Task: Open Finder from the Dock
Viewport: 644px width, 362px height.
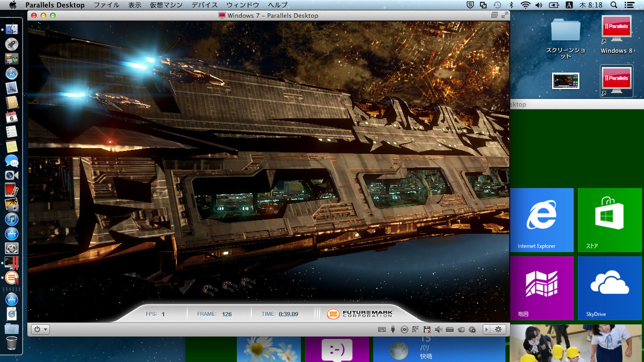Action: [x=11, y=29]
